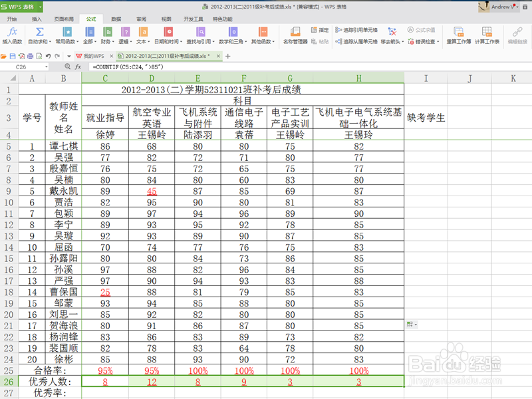532x399 pixels.
Task: Open the Insert Function (插入函数) dialog
Action: click(13, 35)
